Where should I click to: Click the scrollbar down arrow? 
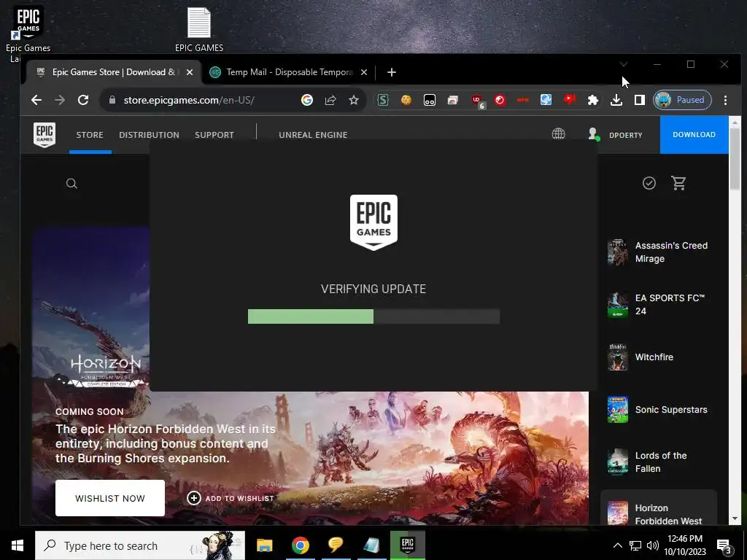coord(735,518)
